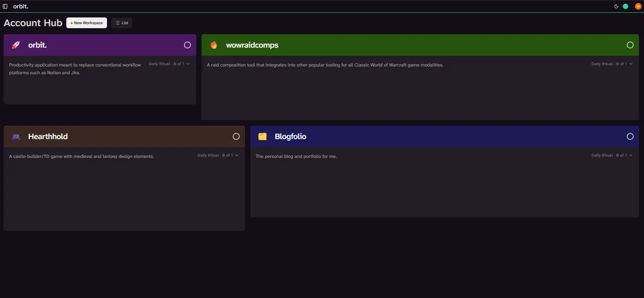Open the orbit. logo link in header
This screenshot has width=644, height=298.
point(21,7)
